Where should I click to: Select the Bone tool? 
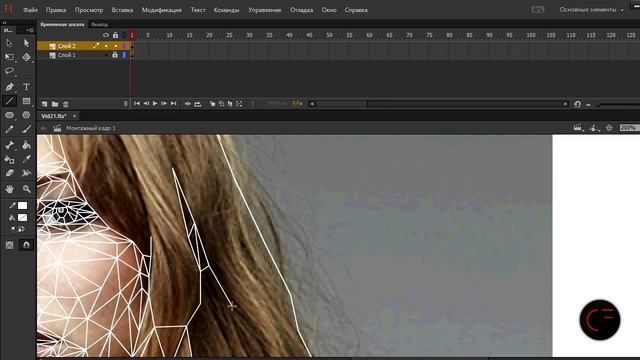click(x=9, y=145)
